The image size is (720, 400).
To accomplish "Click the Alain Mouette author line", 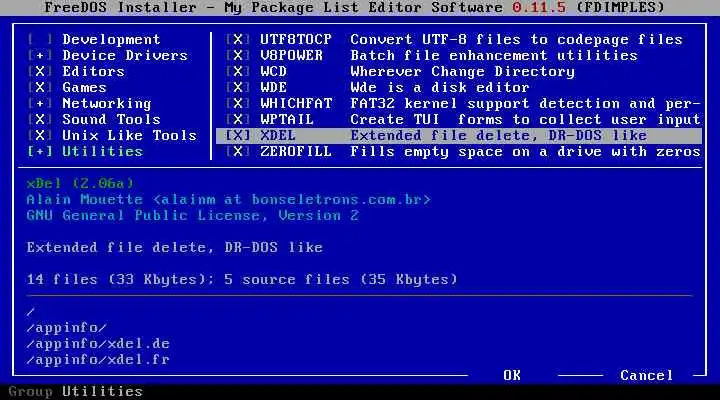I will (x=229, y=200).
